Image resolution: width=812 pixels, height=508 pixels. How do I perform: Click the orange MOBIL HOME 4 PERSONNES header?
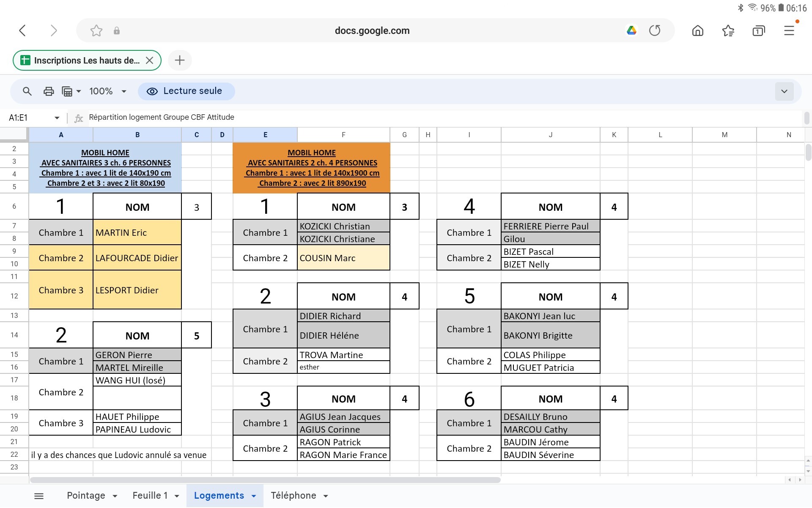click(x=312, y=168)
